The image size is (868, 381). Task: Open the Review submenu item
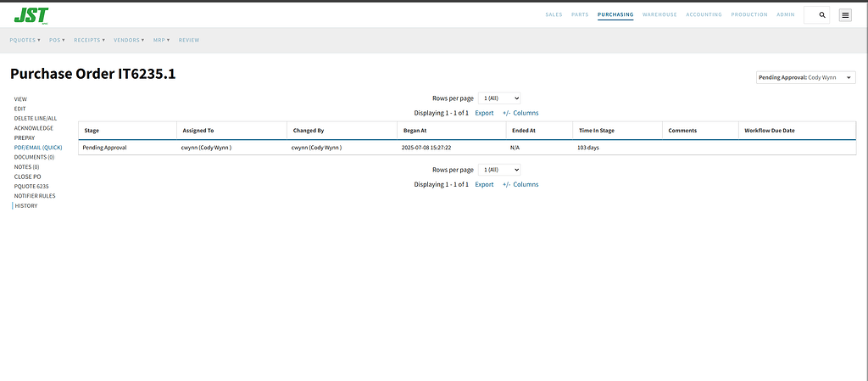tap(189, 41)
